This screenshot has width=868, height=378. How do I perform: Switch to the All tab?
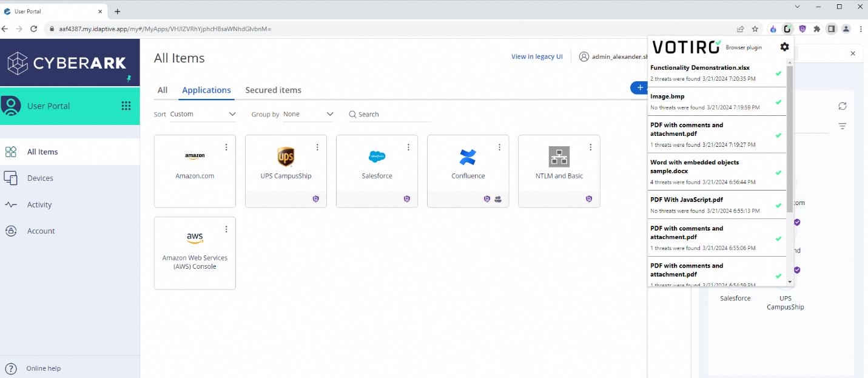pyautogui.click(x=163, y=90)
